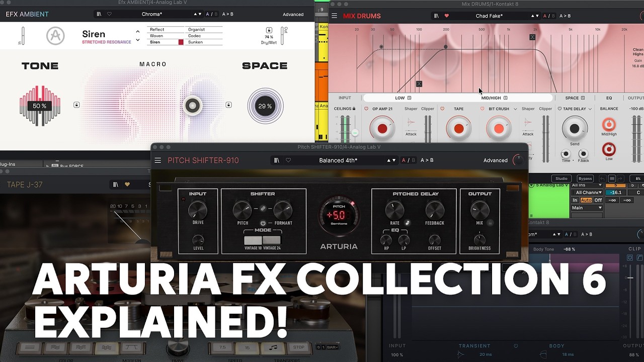Select the LOW band tab in Mix Drums
This screenshot has width=644, height=362.
point(400,98)
